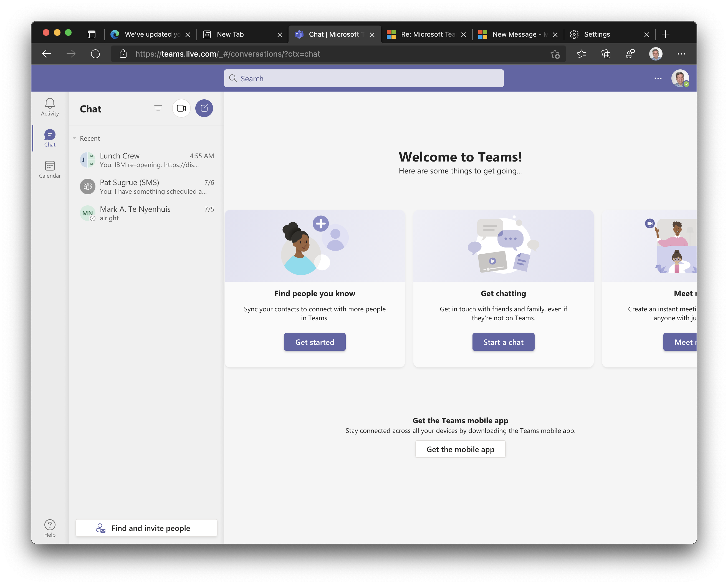The width and height of the screenshot is (728, 585).
Task: Click the Start a chat button
Action: tap(503, 342)
